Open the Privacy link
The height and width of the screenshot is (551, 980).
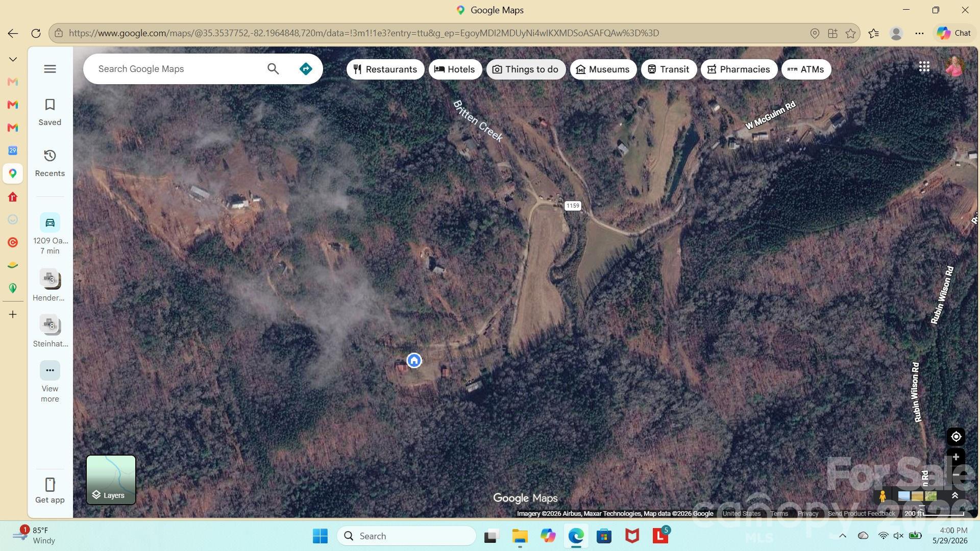807,514
